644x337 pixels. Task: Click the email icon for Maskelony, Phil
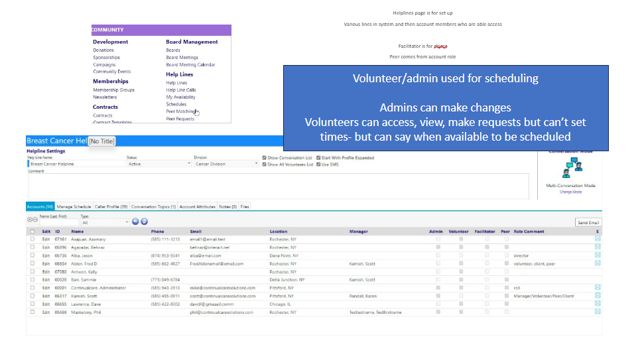598,312
